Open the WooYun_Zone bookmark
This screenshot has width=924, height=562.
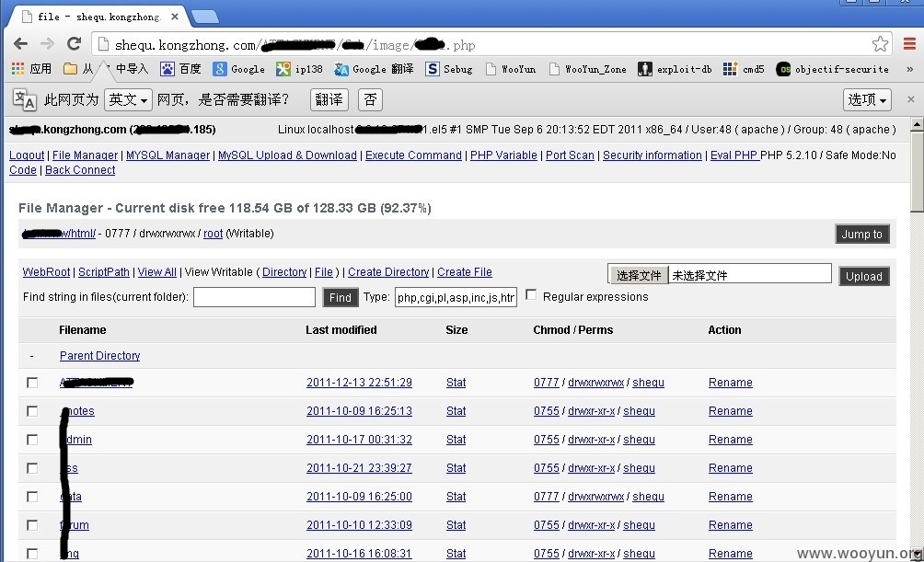coord(587,69)
